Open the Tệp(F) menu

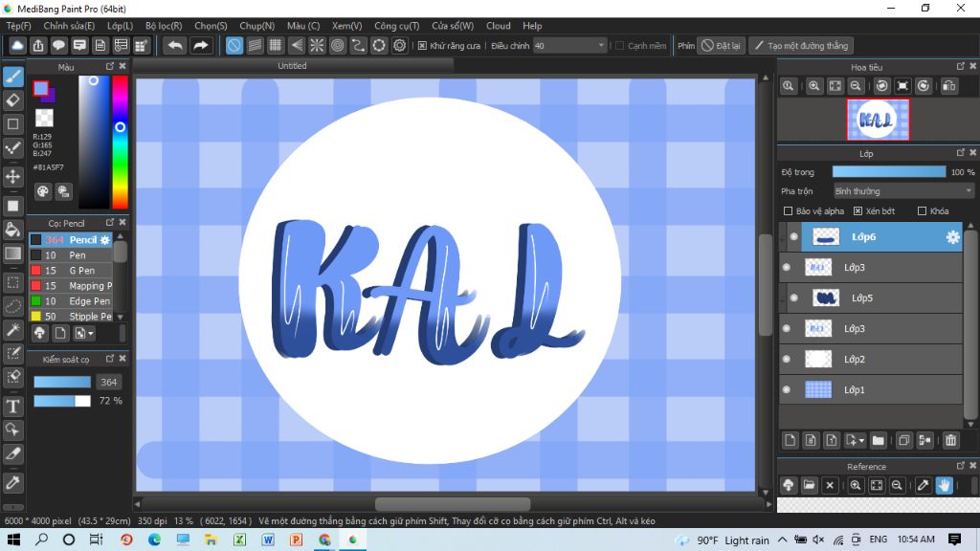[x=19, y=26]
